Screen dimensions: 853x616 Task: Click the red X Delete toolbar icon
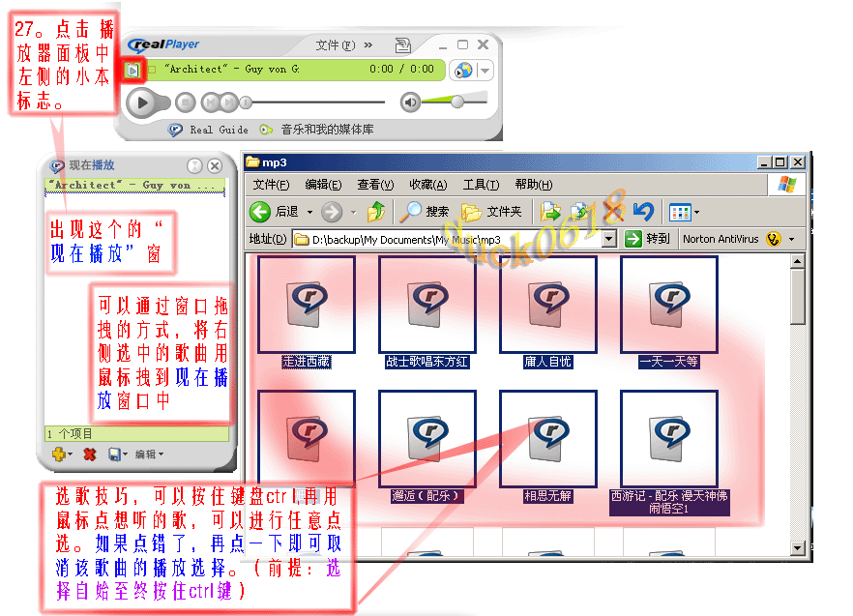[x=613, y=212]
